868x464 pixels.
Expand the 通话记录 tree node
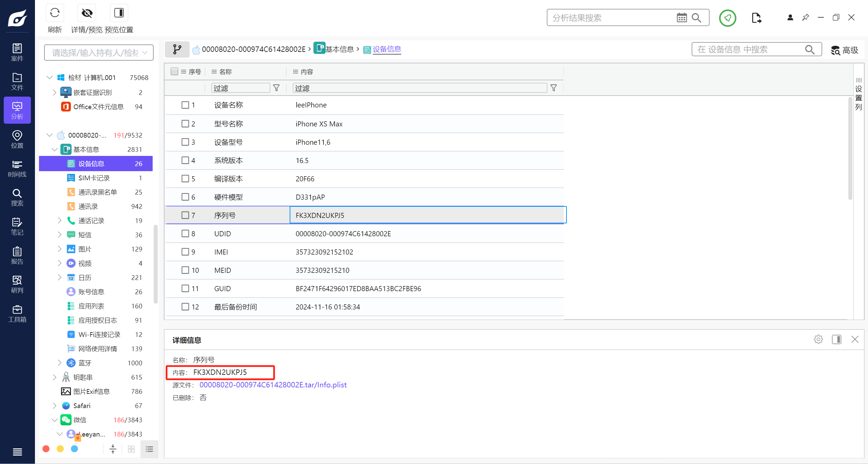[60, 221]
